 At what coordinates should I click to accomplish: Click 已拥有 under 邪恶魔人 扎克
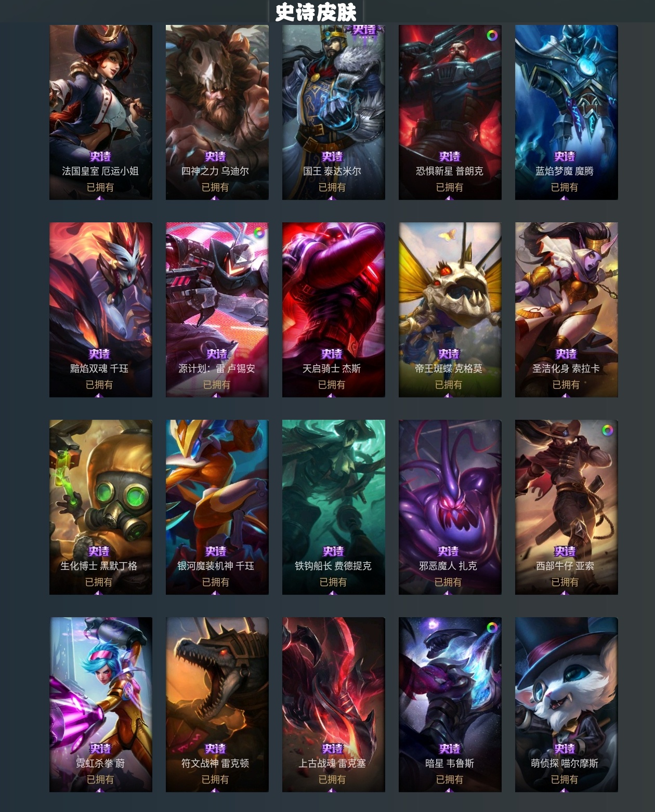(448, 582)
